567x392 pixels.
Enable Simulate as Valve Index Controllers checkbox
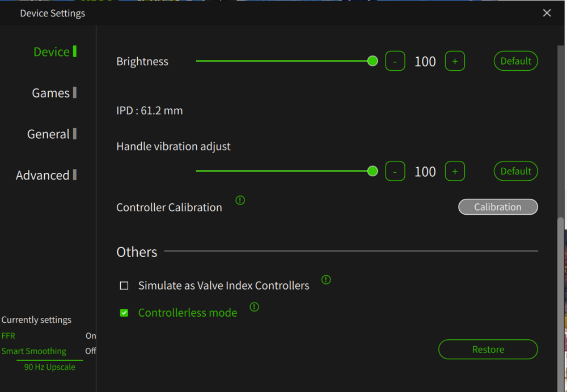(124, 286)
